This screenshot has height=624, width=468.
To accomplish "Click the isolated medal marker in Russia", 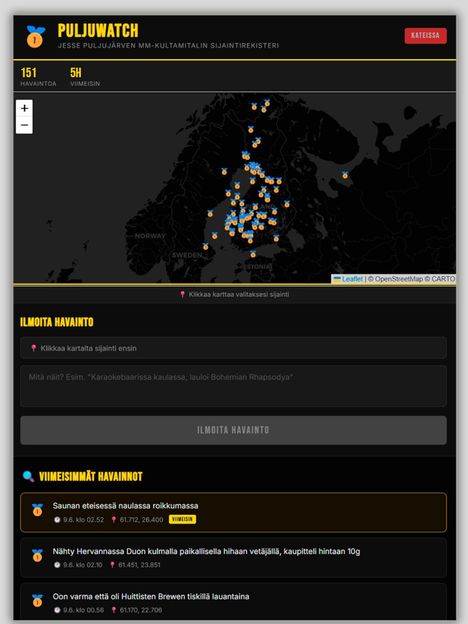I will [345, 175].
